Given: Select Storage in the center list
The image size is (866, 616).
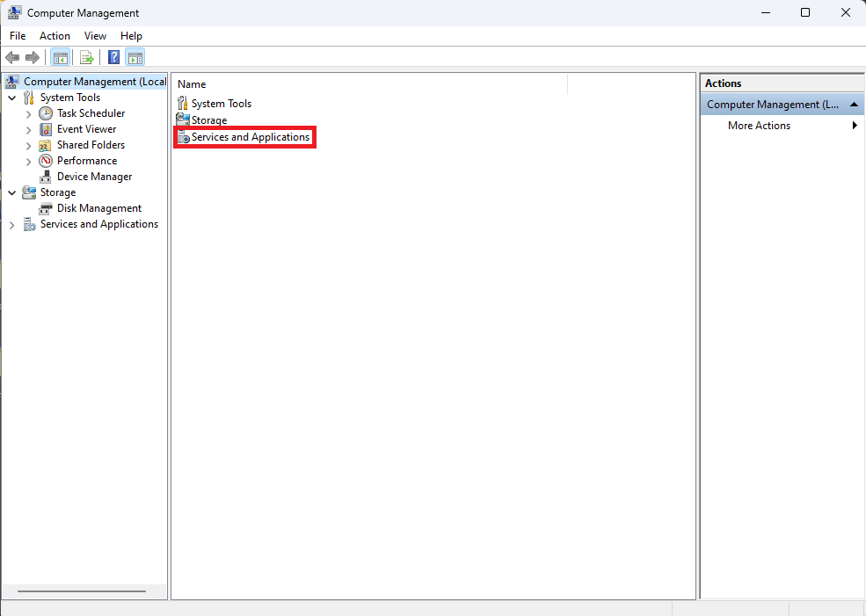Looking at the screenshot, I should pyautogui.click(x=209, y=120).
